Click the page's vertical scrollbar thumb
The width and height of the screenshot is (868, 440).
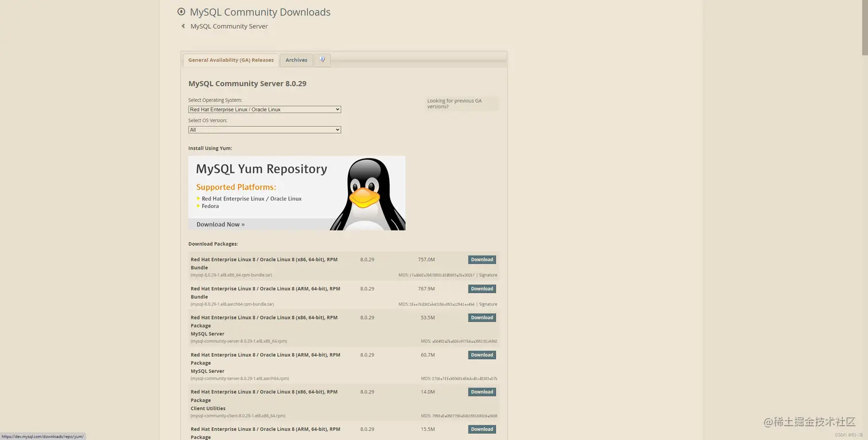[865, 28]
